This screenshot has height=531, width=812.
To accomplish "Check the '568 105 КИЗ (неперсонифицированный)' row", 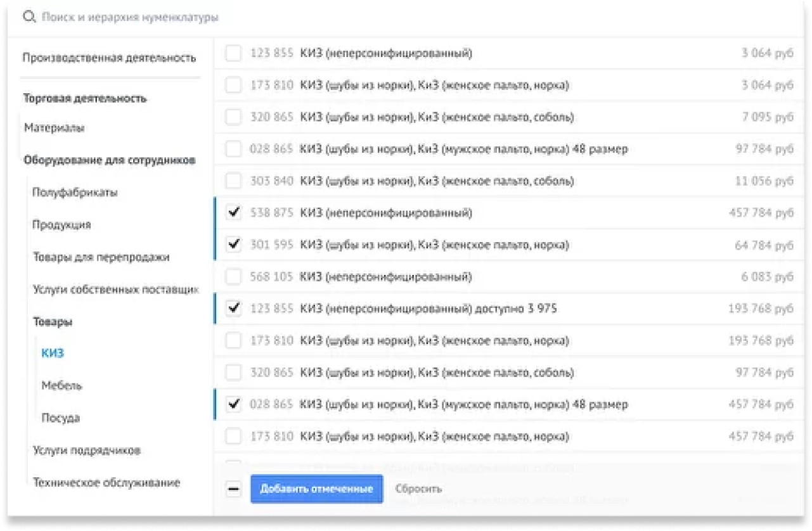I will click(x=233, y=276).
